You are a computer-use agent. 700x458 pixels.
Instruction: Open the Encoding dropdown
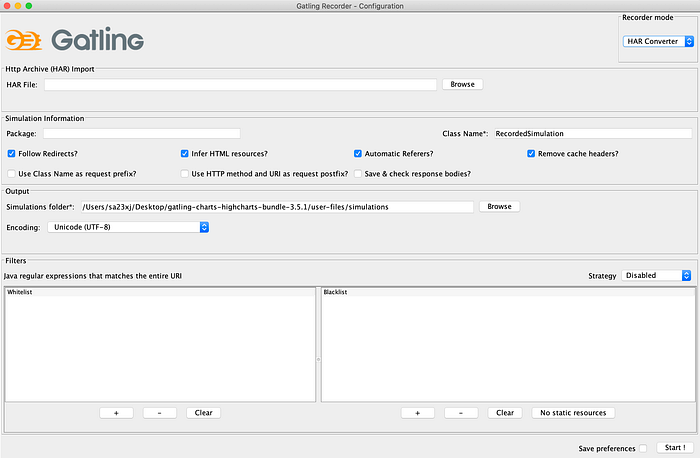[x=128, y=227]
